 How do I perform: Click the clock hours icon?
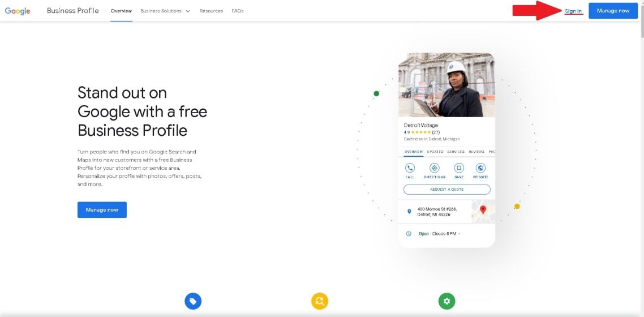pos(409,234)
